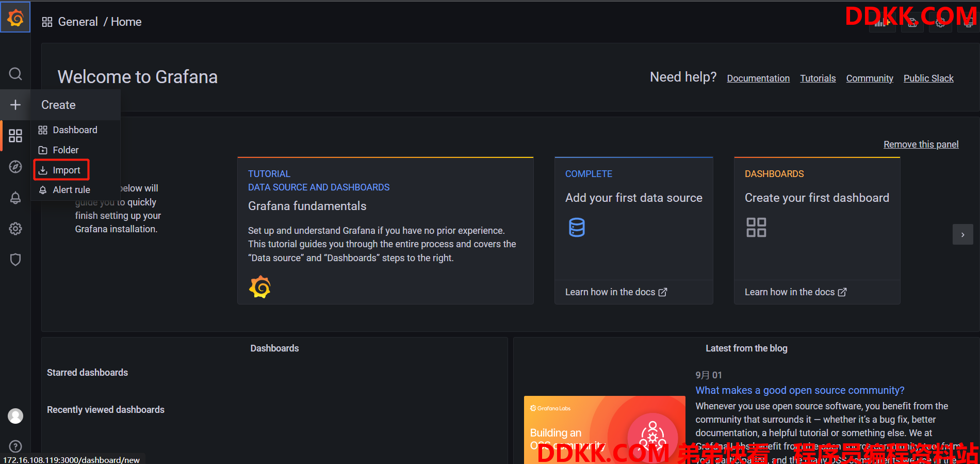The height and width of the screenshot is (464, 980).
Task: Click the Dashboards panel title
Action: click(274, 348)
